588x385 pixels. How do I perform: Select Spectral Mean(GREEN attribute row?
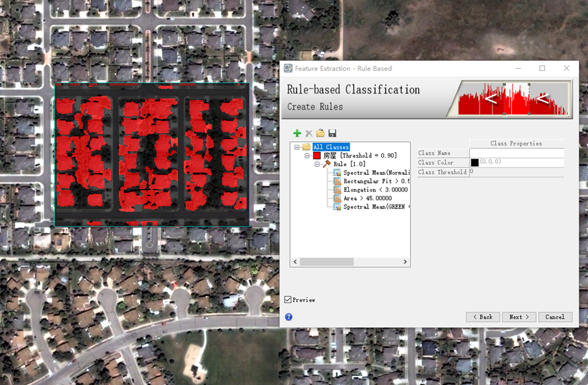point(376,207)
